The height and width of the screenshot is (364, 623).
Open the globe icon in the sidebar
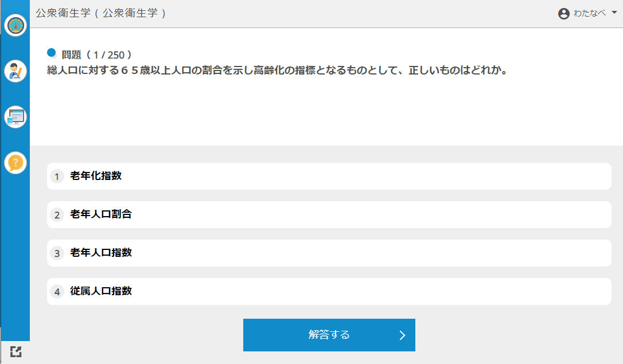tap(15, 25)
